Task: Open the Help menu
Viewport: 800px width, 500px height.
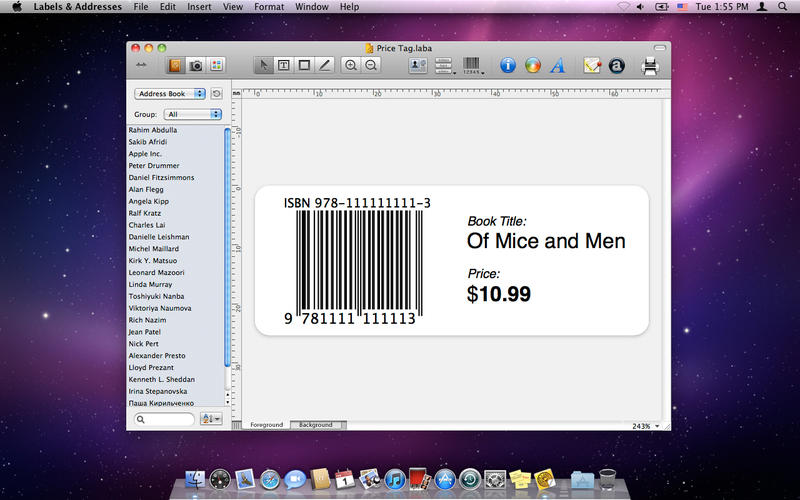Action: tap(349, 7)
